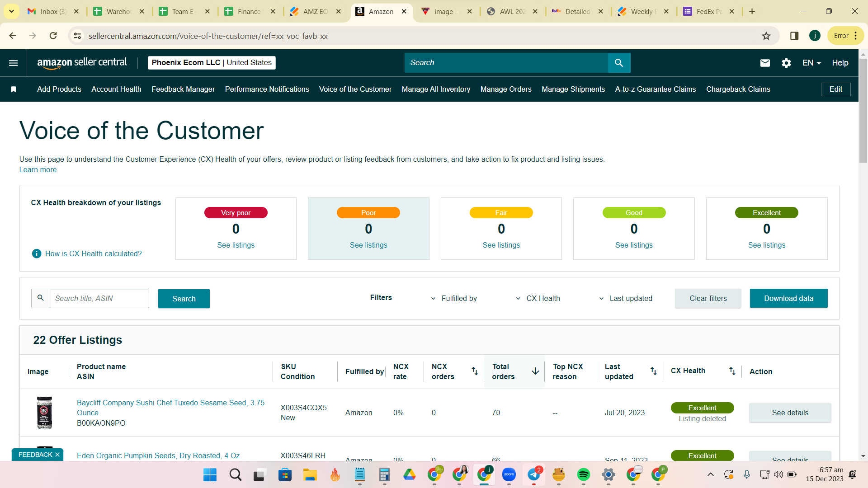The height and width of the screenshot is (488, 868).
Task: Click the Search title, ASIN input field
Action: (x=99, y=298)
